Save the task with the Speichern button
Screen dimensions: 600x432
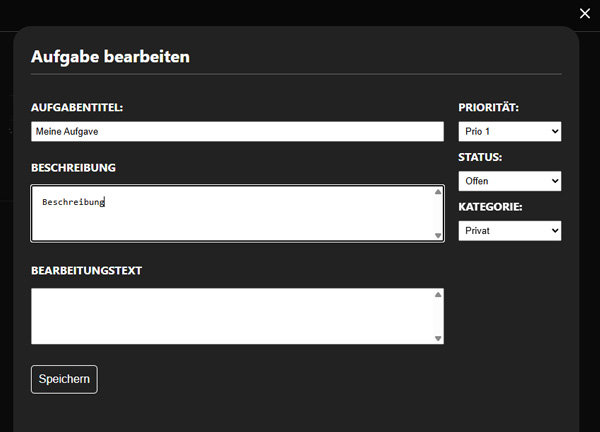coord(64,379)
